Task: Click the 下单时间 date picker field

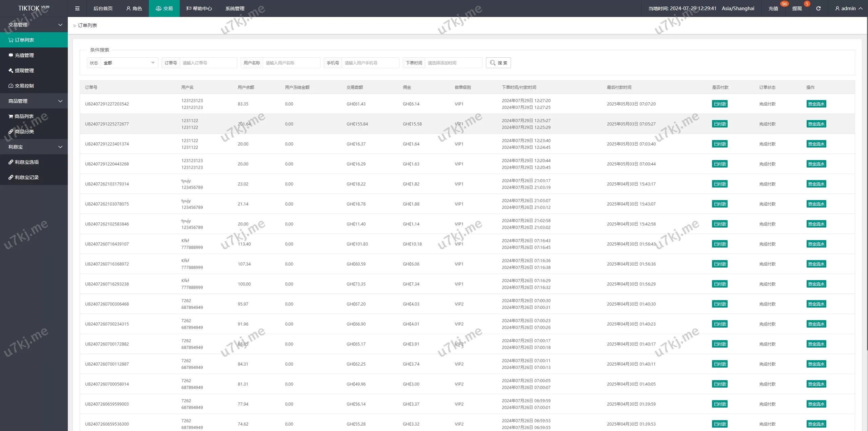Action: (453, 63)
